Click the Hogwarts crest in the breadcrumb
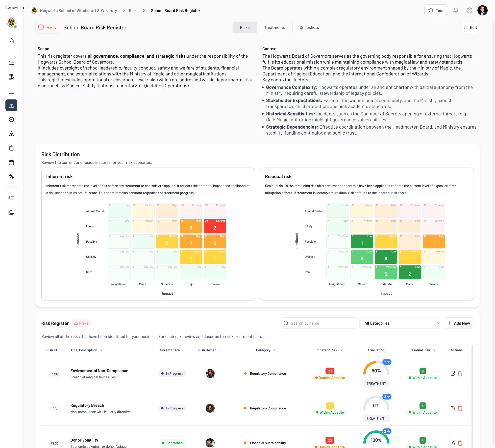The width and height of the screenshot is (495, 448). tap(34, 10)
